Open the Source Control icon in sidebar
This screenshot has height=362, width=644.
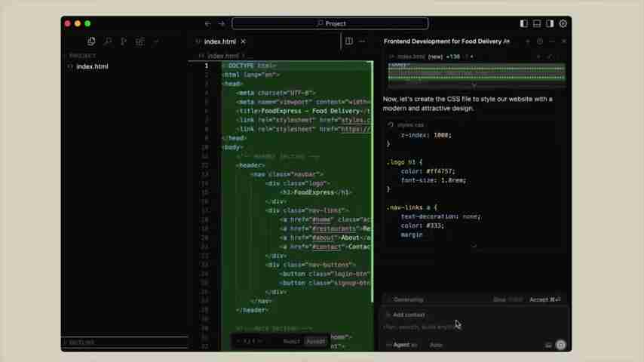tap(124, 41)
